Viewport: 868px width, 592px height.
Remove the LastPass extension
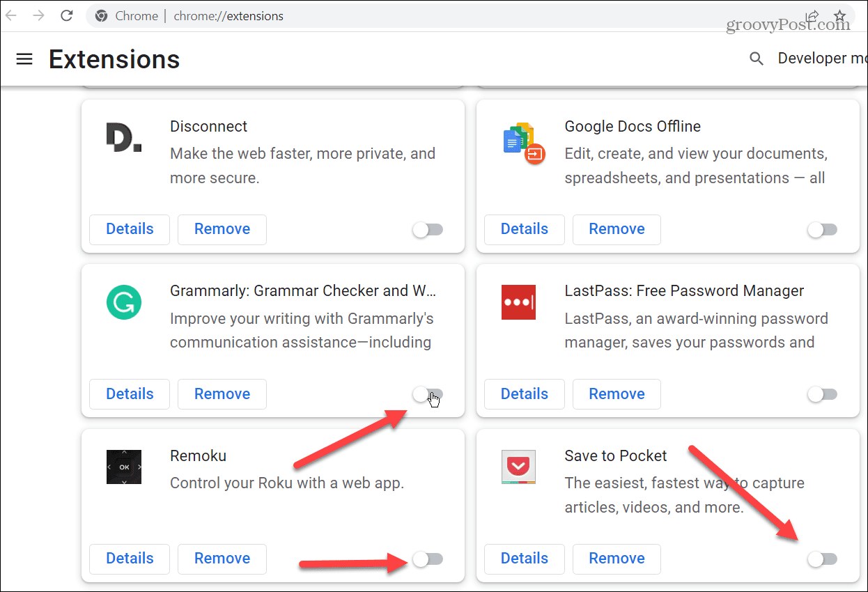coord(617,394)
